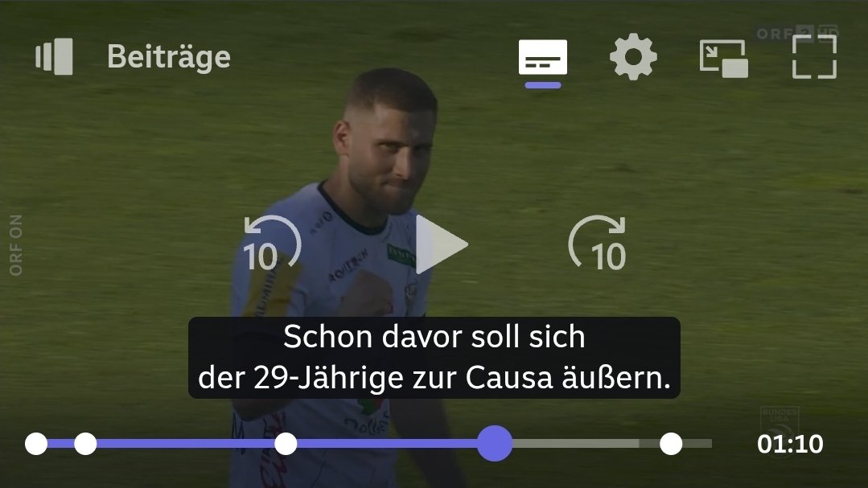868x488 pixels.
Task: Click the 01:10 time display
Action: (790, 444)
